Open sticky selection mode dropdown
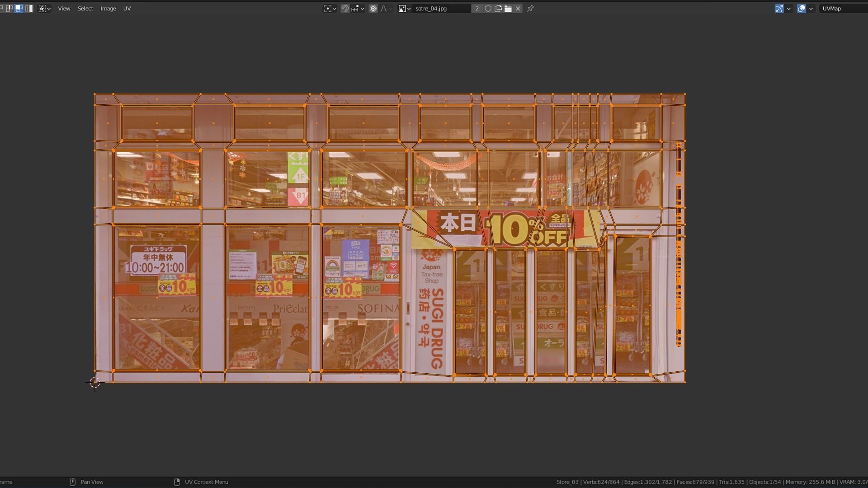This screenshot has width=868, height=488. pos(44,9)
